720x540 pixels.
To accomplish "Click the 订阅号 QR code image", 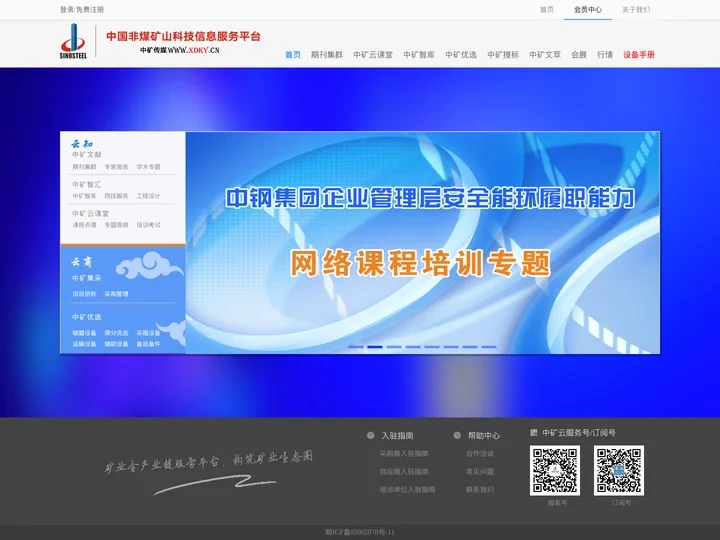I will (x=619, y=470).
